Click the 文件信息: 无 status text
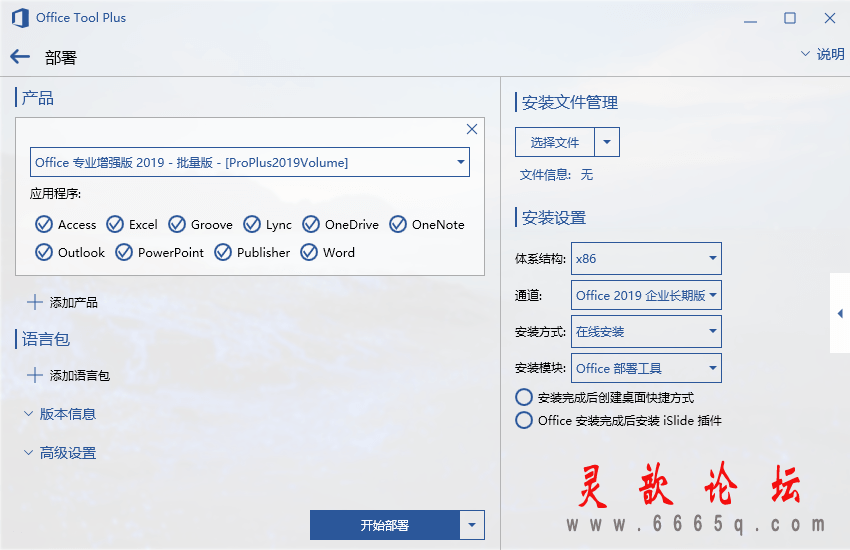Image resolution: width=850 pixels, height=550 pixels. coord(556,174)
